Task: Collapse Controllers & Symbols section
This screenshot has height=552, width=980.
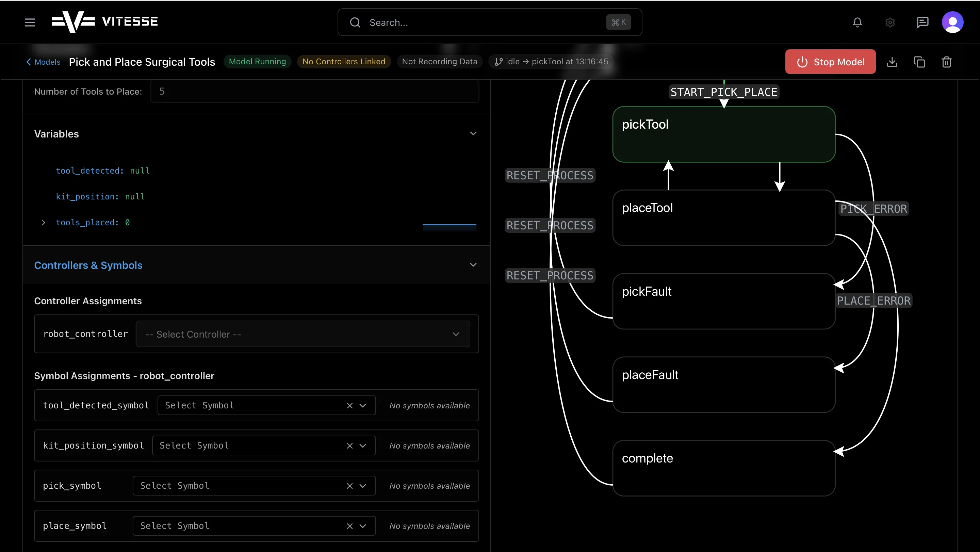Action: click(x=473, y=265)
